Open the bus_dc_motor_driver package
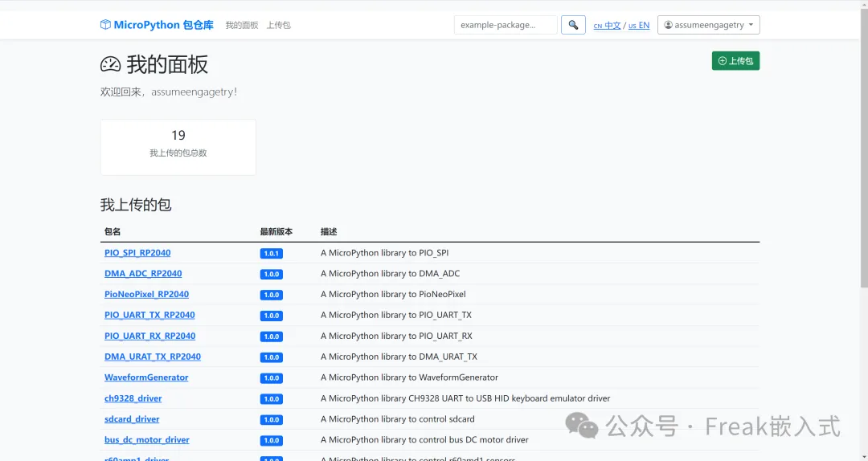Image resolution: width=868 pixels, height=461 pixels. point(147,440)
